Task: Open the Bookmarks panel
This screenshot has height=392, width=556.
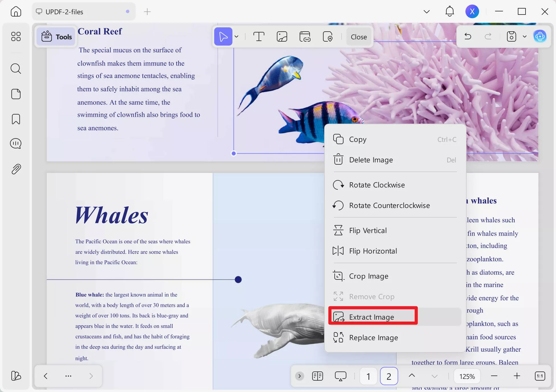Action: [16, 119]
